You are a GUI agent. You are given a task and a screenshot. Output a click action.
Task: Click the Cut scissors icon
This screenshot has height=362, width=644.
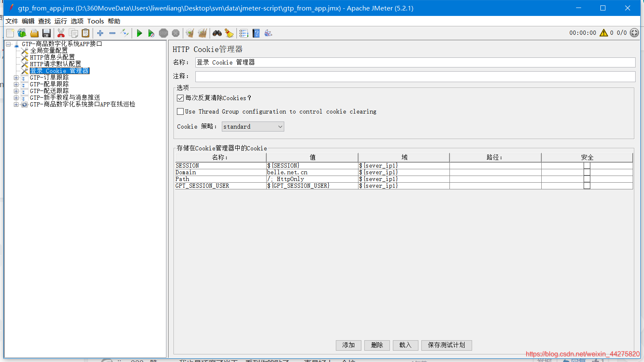[61, 33]
